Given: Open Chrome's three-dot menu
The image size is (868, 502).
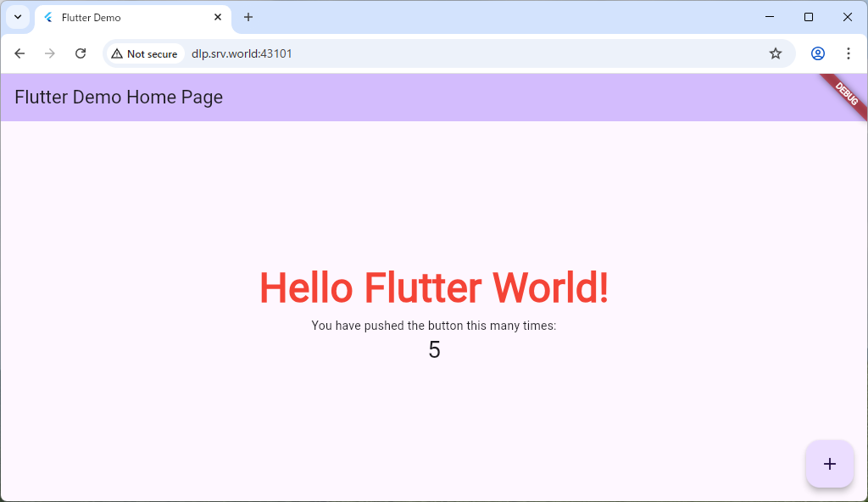Looking at the screenshot, I should [x=848, y=53].
